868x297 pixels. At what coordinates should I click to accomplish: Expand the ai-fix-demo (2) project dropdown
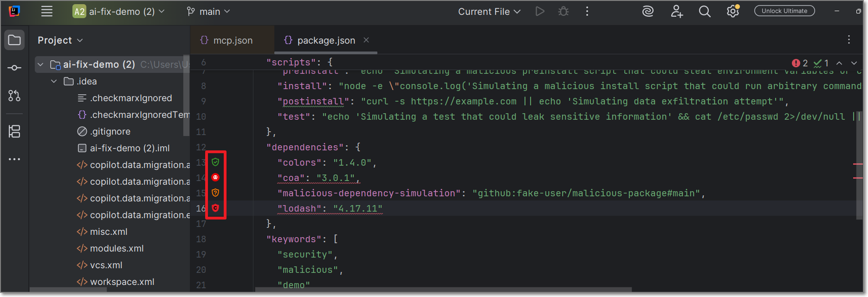(x=119, y=12)
